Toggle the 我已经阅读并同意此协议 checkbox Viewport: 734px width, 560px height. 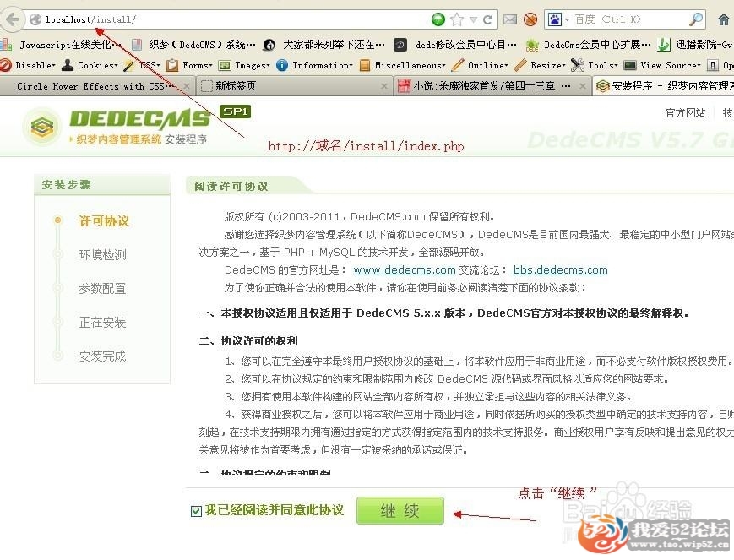tap(196, 511)
